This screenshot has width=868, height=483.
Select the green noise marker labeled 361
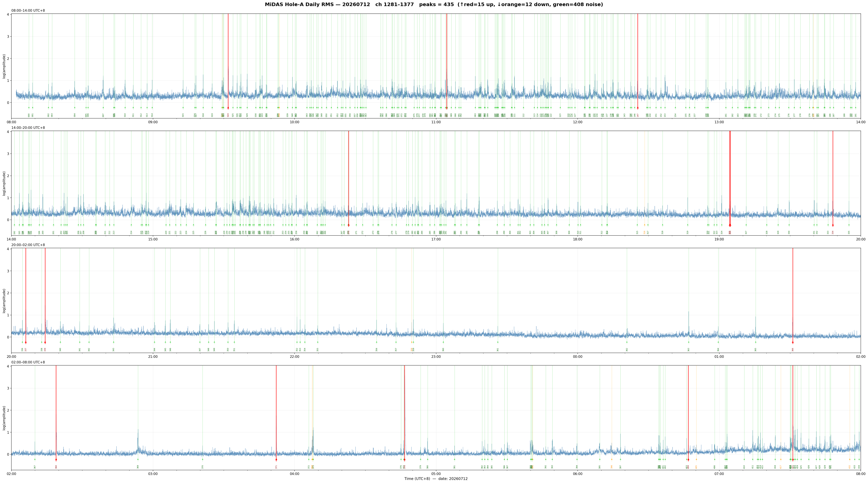(x=498, y=342)
